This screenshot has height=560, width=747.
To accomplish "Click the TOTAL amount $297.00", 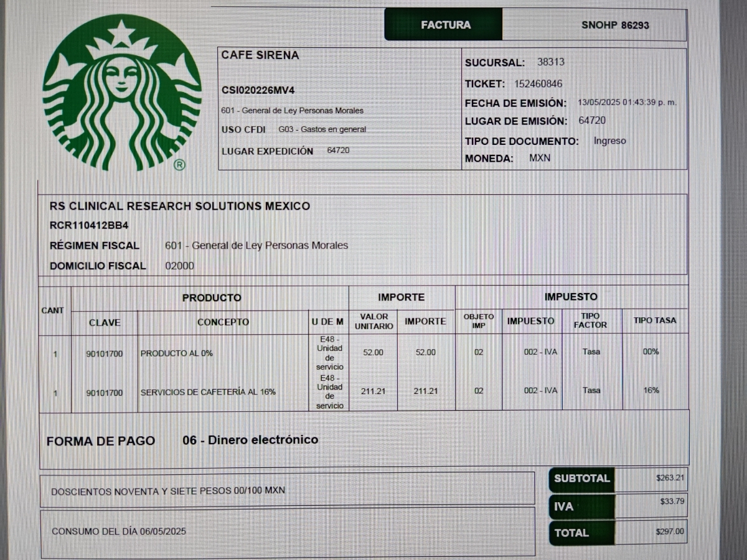I will [669, 531].
